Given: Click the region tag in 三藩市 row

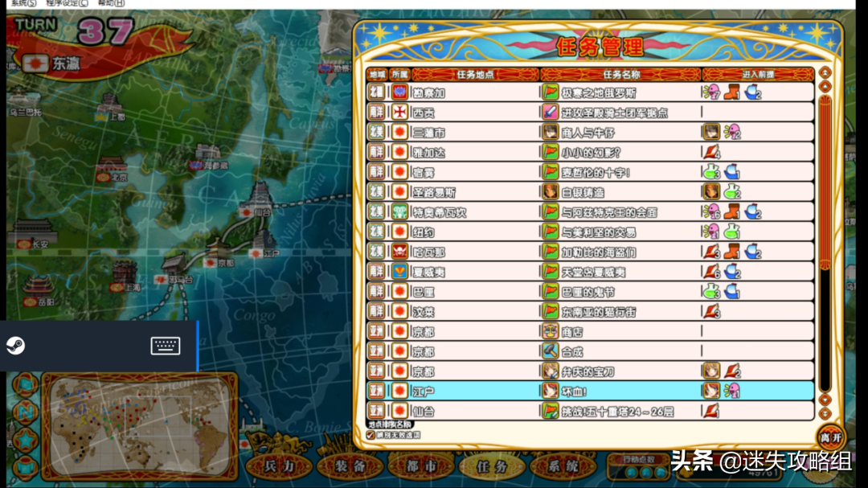Looking at the screenshot, I should (377, 133).
